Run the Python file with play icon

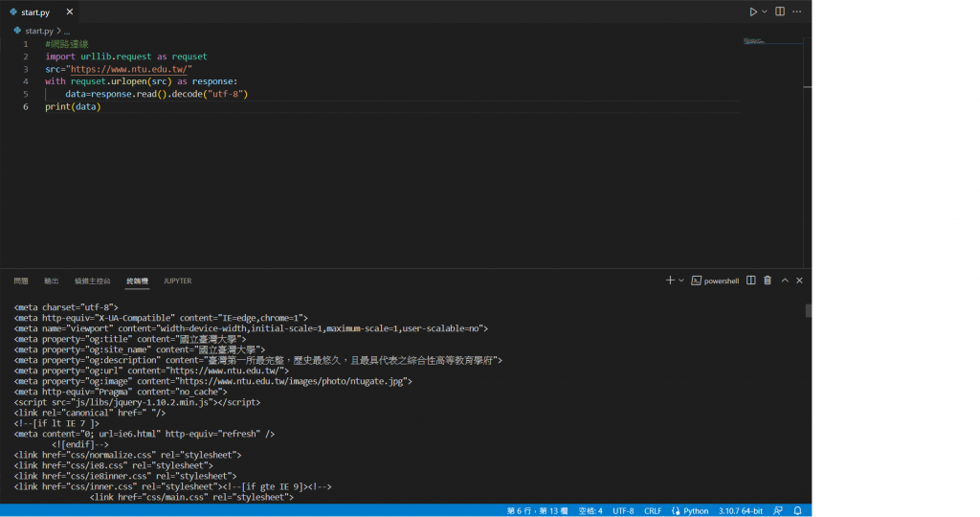pyautogui.click(x=753, y=11)
